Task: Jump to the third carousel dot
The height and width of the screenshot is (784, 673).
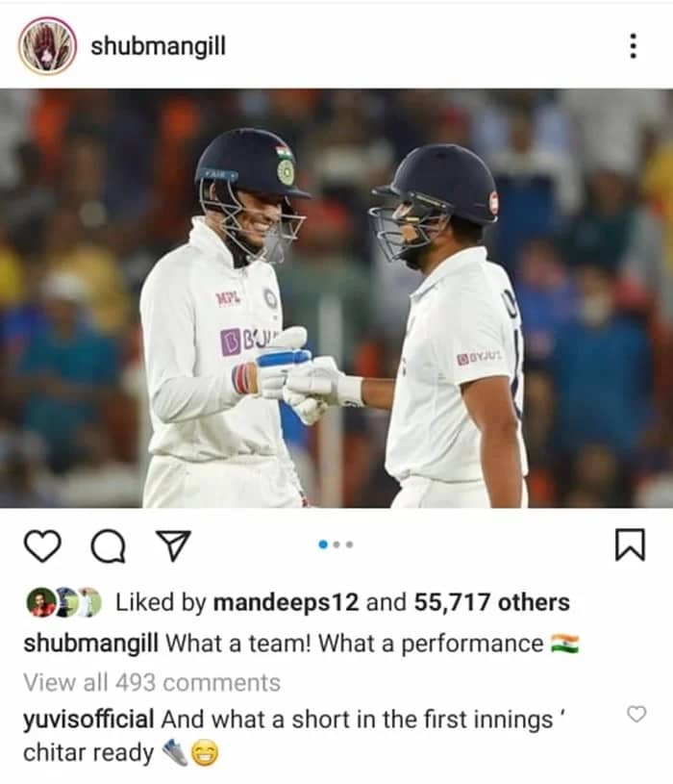Action: [349, 544]
